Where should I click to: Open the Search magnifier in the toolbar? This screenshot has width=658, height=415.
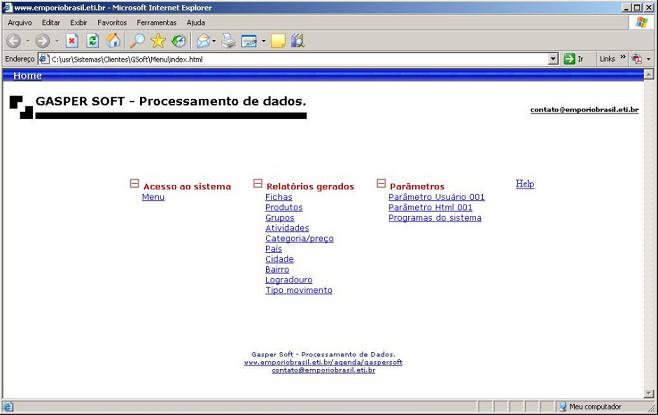[137, 41]
